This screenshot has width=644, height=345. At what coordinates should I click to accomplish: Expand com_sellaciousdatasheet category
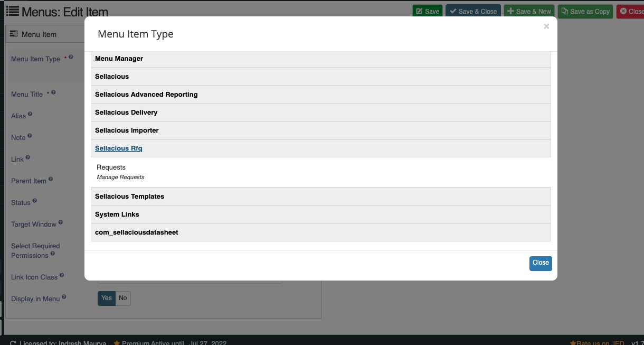click(320, 232)
